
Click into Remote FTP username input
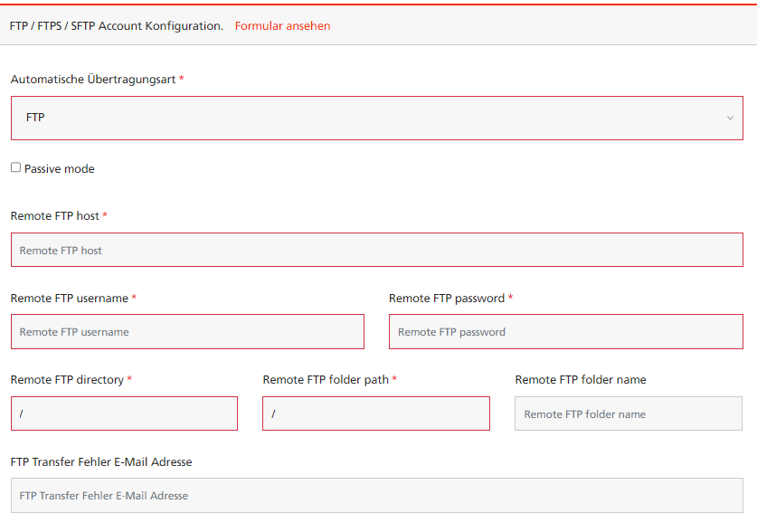tap(187, 332)
